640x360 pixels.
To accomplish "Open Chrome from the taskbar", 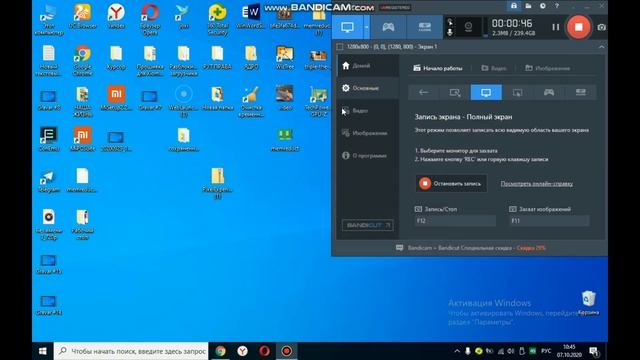I will (x=220, y=351).
